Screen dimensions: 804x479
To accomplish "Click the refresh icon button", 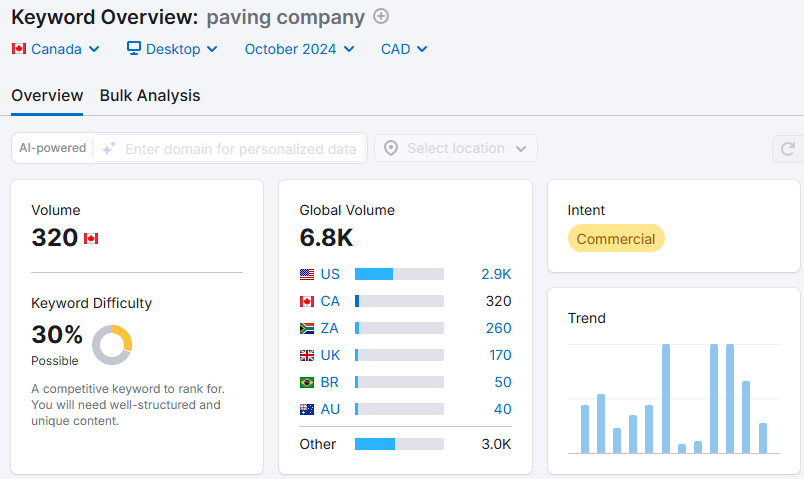I will coord(788,149).
